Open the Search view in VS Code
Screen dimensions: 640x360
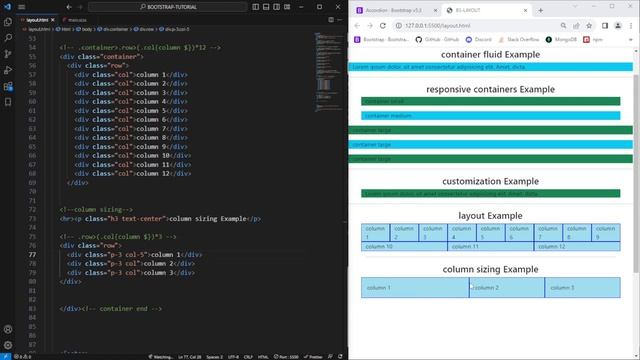point(8,38)
